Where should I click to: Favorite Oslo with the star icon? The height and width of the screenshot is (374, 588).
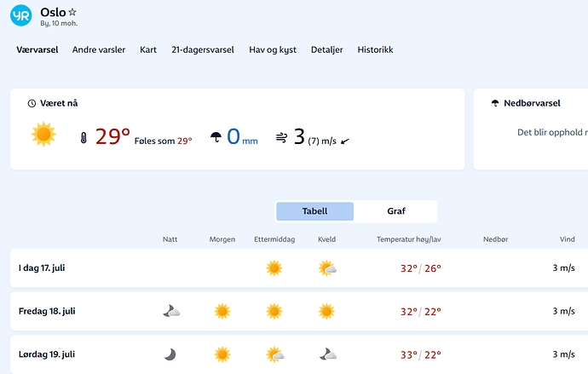pos(72,12)
